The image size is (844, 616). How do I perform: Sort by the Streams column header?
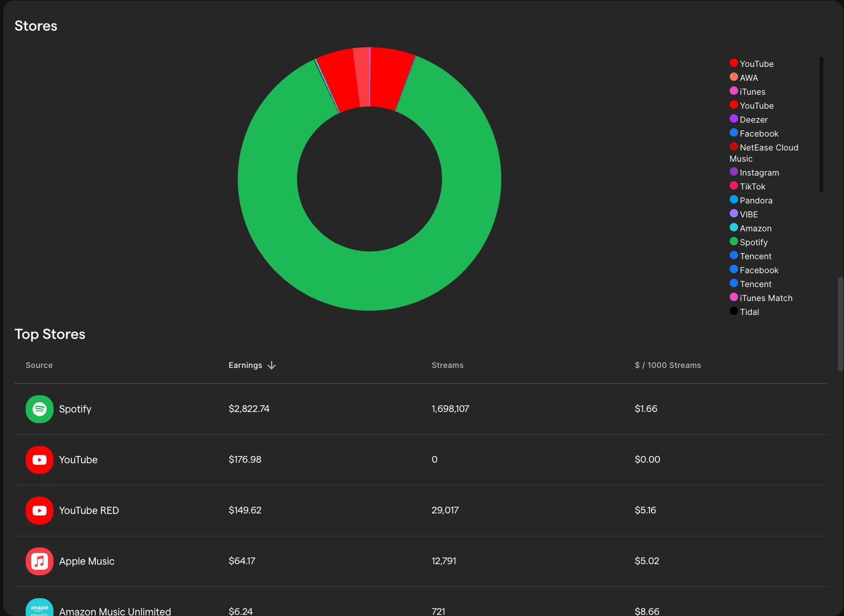coord(448,365)
